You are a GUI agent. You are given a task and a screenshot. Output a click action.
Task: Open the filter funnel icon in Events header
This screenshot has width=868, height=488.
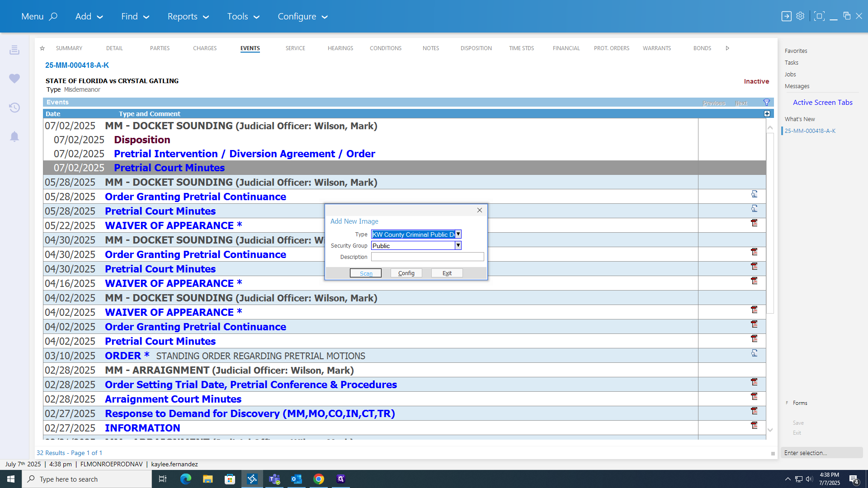point(767,103)
